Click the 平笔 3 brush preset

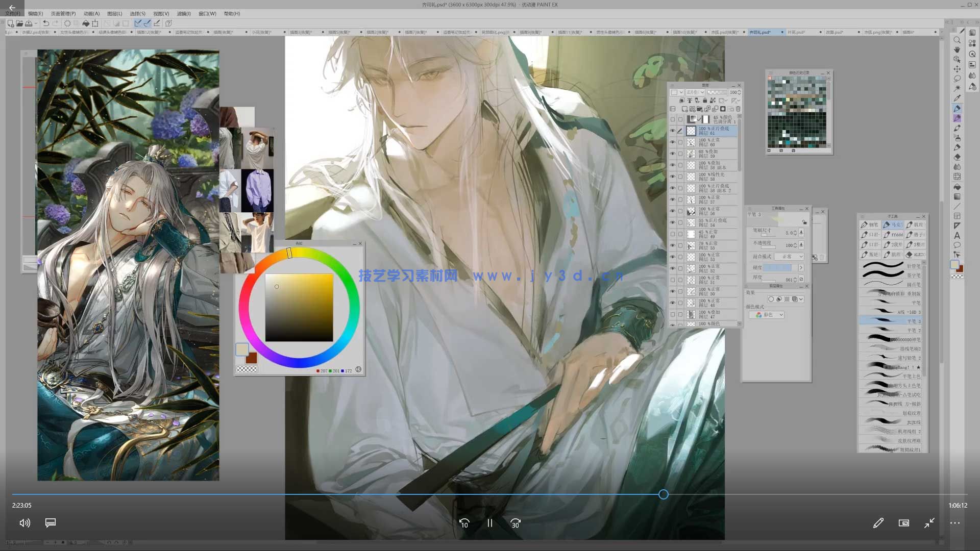(x=891, y=321)
